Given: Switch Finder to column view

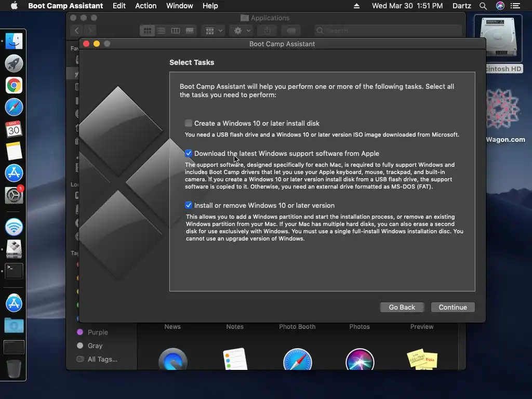Looking at the screenshot, I should click(176, 31).
